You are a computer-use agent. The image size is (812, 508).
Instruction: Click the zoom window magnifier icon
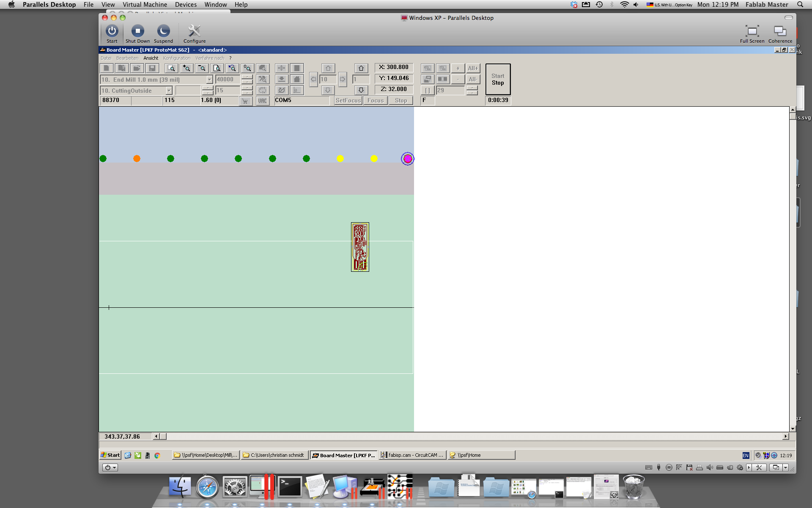[171, 68]
